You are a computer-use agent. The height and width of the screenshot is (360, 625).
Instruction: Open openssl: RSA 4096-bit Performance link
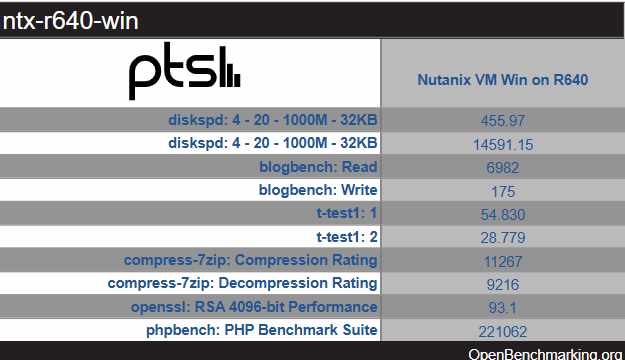[x=254, y=307]
